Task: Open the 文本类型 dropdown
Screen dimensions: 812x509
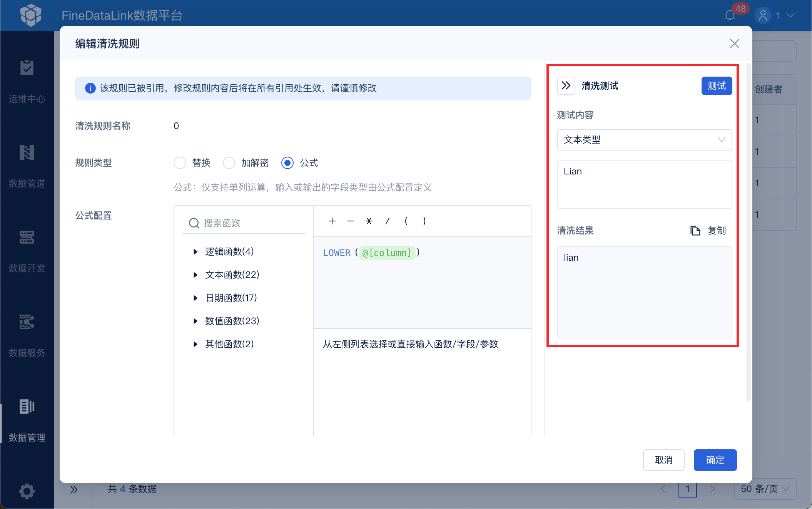Action: [x=644, y=140]
